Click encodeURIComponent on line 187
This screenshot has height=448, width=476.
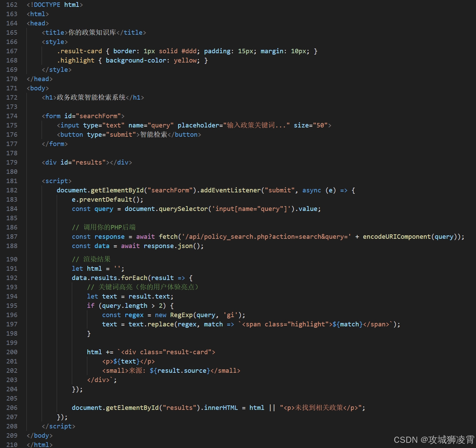(397, 237)
